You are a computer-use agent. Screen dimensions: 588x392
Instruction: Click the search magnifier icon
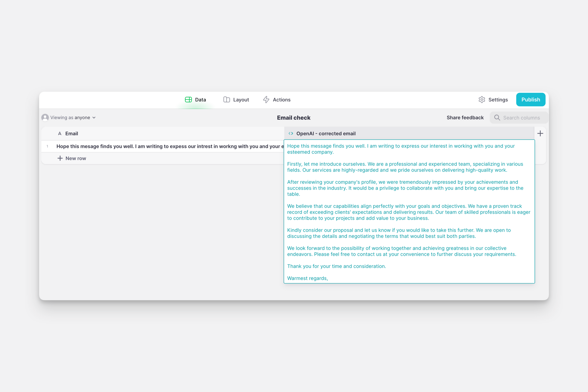click(x=497, y=118)
